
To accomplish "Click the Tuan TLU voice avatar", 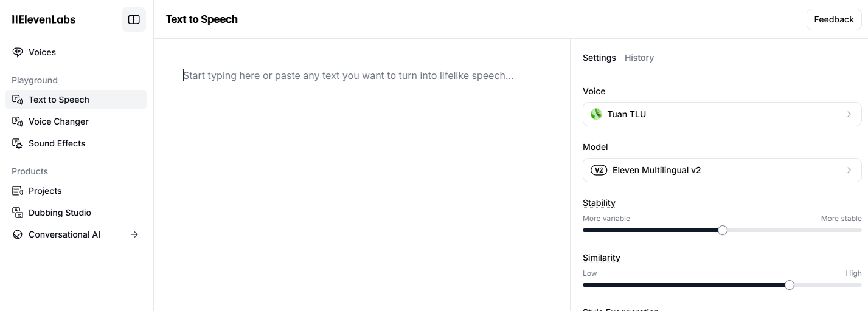I will pyautogui.click(x=596, y=114).
